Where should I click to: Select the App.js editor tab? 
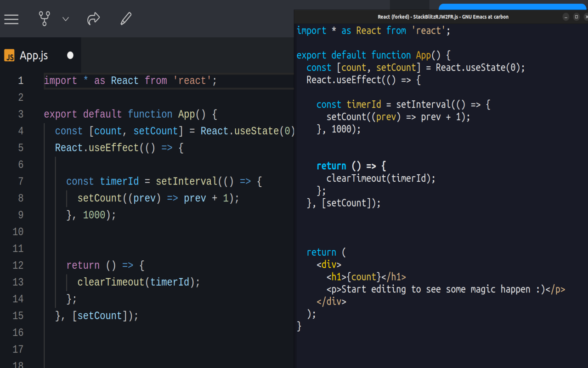click(x=40, y=55)
